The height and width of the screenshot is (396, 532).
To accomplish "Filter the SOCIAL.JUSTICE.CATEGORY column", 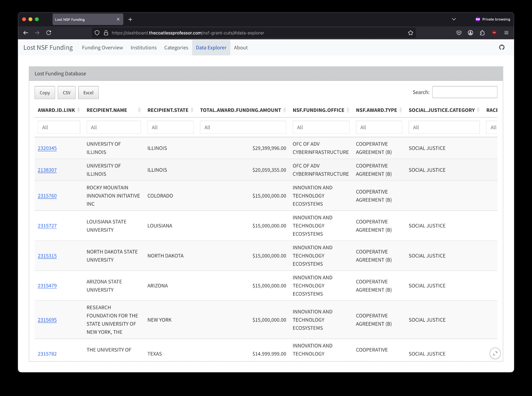I will click(x=444, y=127).
